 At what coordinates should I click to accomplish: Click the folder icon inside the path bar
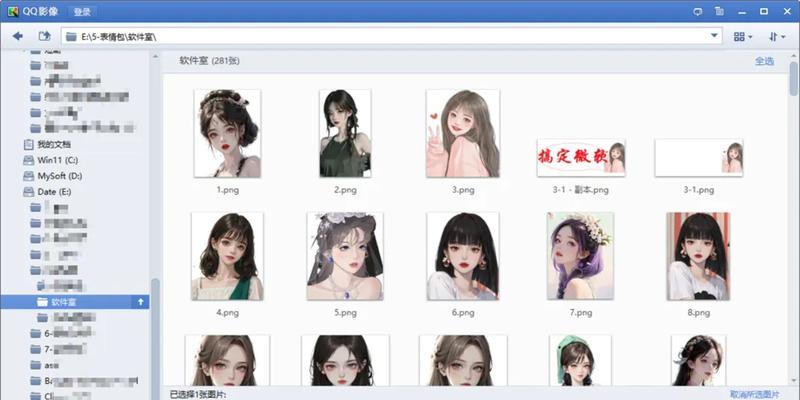[71, 37]
